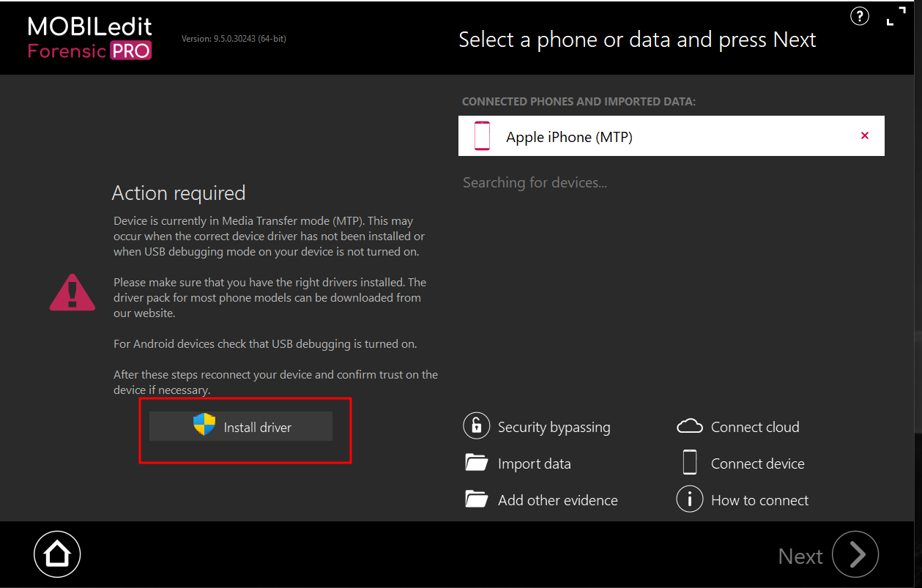Screen dimensions: 922x588
Task: Remove Apple iPhone (MTP) with the X
Action: [865, 135]
